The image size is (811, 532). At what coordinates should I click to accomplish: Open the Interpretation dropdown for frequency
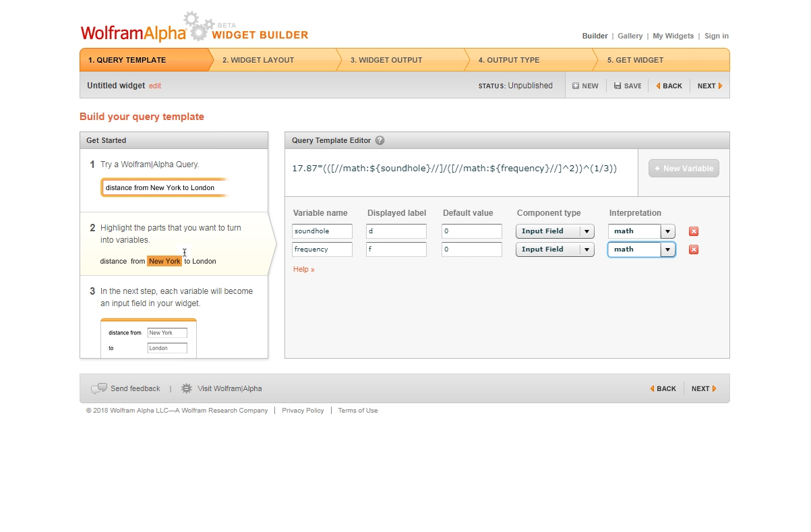(641, 249)
